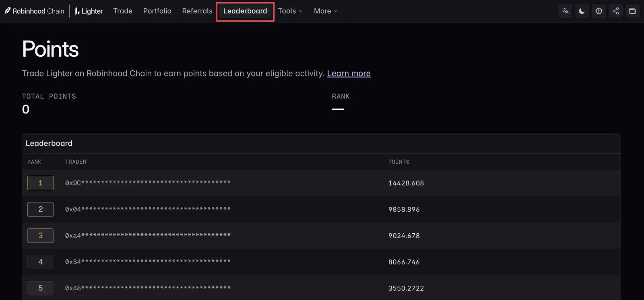Image resolution: width=644 pixels, height=300 pixels.
Task: Select trader address starting with 0xB4
Action: click(x=148, y=262)
